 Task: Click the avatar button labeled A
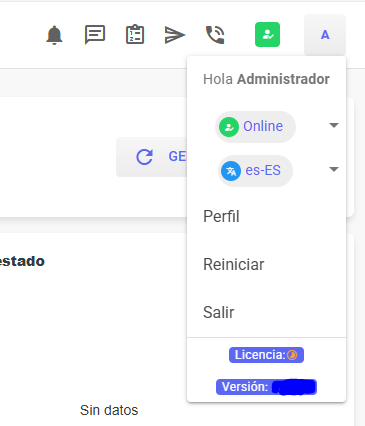coord(325,35)
